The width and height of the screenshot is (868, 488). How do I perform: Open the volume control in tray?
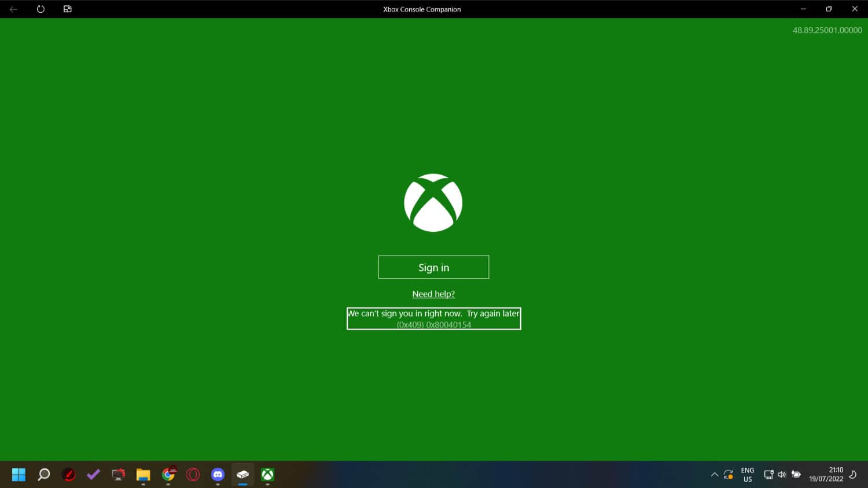pos(782,475)
